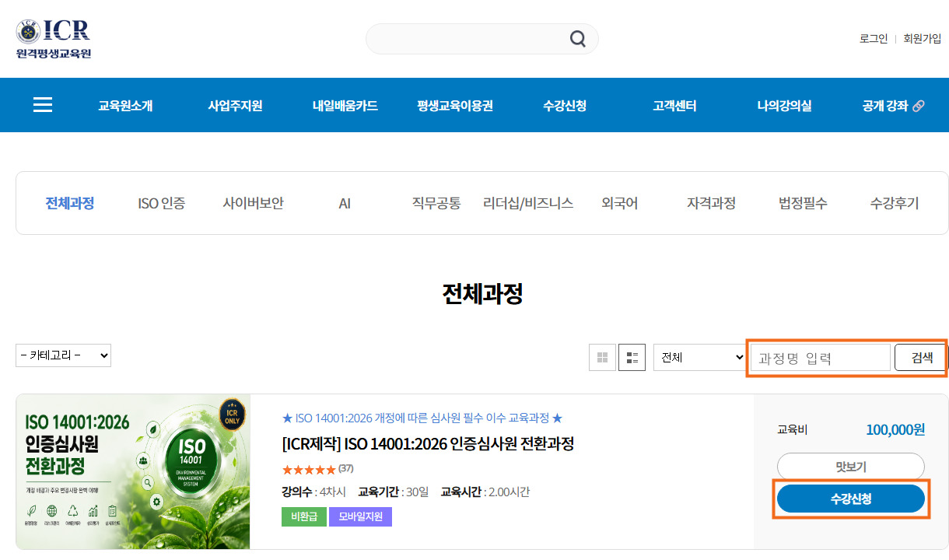Open 고객센터 menu
This screenshot has height=560, width=949.
pos(674,106)
